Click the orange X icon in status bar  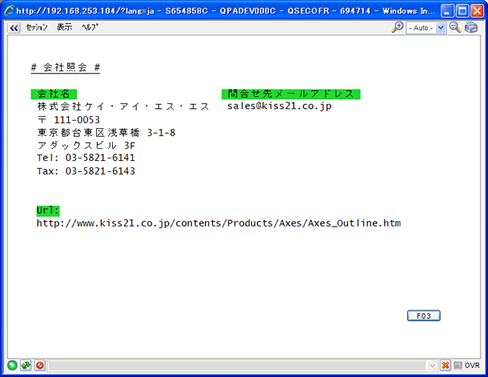coord(445,365)
